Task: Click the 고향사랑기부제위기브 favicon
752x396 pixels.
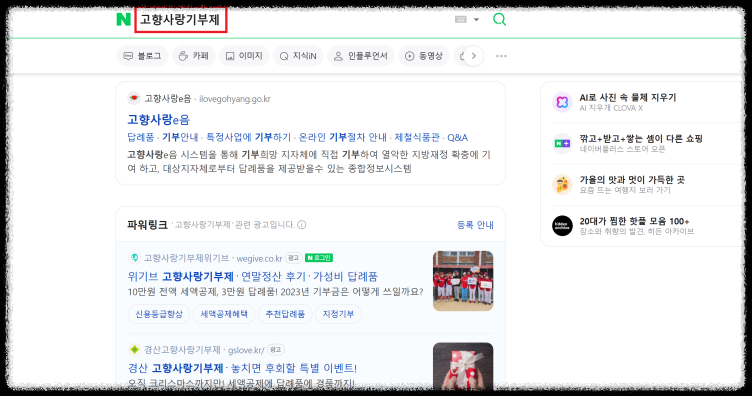Action: click(x=134, y=258)
